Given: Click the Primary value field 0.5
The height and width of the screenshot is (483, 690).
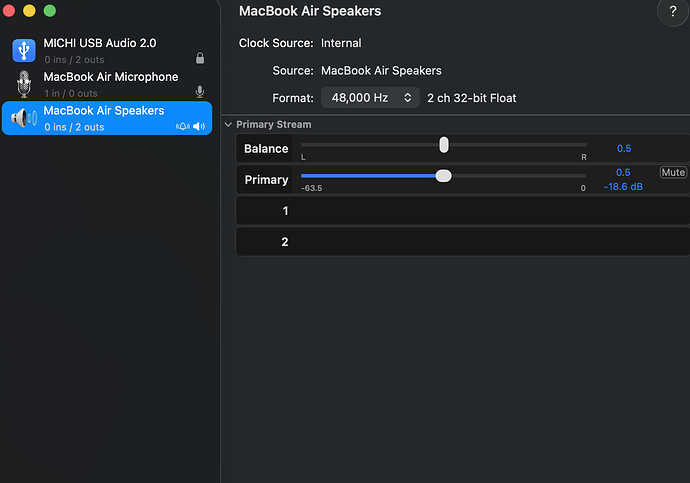Looking at the screenshot, I should 623,172.
